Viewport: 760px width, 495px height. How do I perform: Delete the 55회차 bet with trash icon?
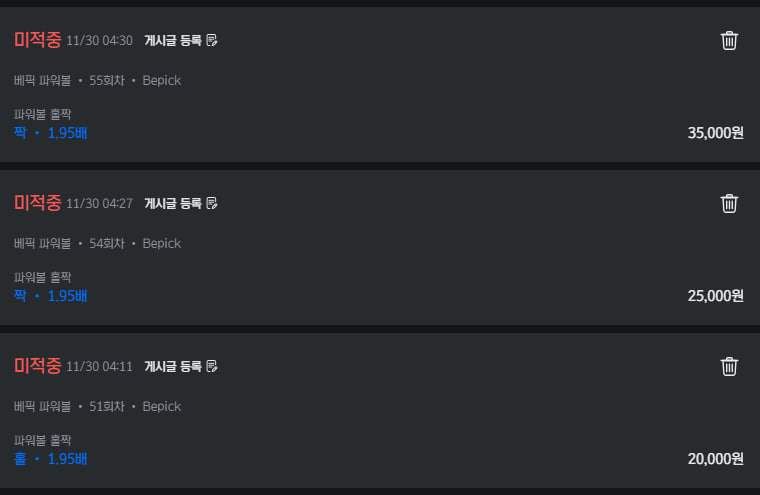(729, 40)
